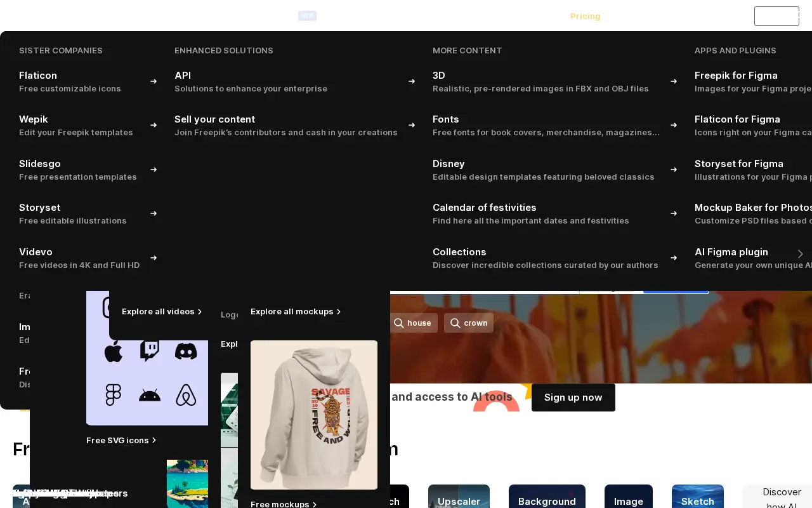Click the arrow beside Storyset

[154, 213]
